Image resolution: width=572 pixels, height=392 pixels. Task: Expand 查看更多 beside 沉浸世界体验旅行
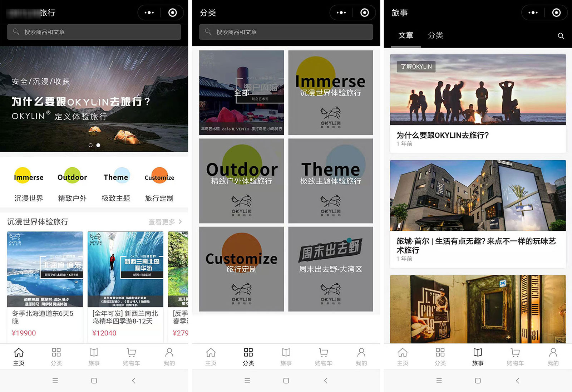[165, 222]
